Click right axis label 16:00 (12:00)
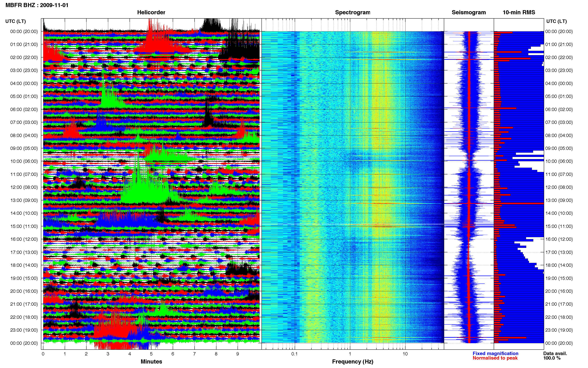 click(559, 239)
